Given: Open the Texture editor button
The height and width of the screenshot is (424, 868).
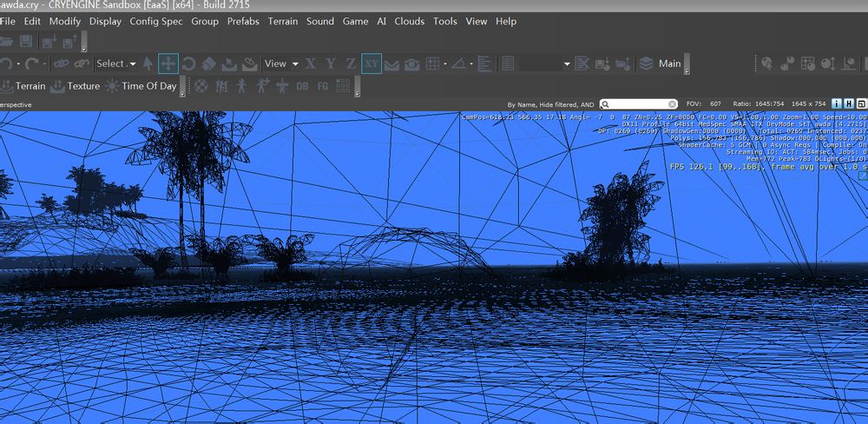Looking at the screenshot, I should (75, 86).
